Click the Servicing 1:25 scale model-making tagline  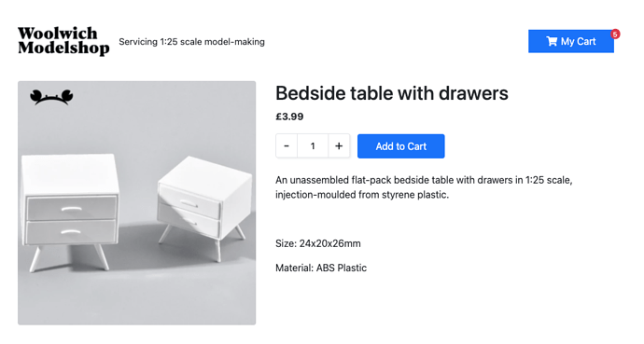click(x=192, y=42)
